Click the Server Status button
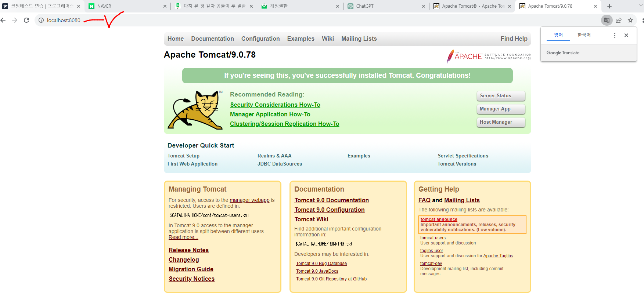The width and height of the screenshot is (644, 294). 501,96
